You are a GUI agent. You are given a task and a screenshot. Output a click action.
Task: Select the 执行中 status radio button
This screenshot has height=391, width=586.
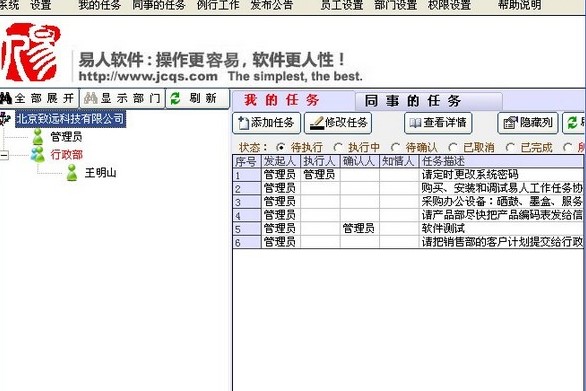click(x=338, y=147)
